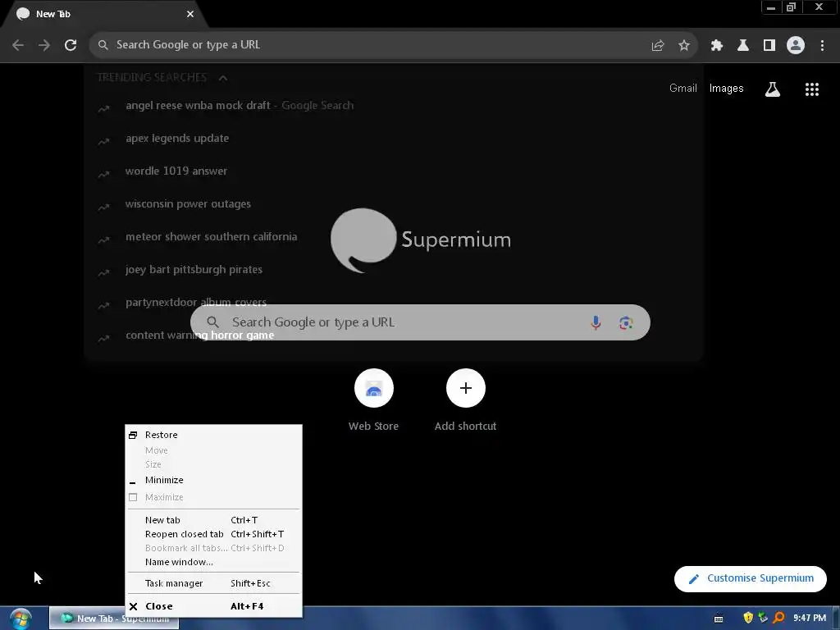Collapse the Trending Searches section
Viewport: 840px width, 630px height.
(223, 78)
